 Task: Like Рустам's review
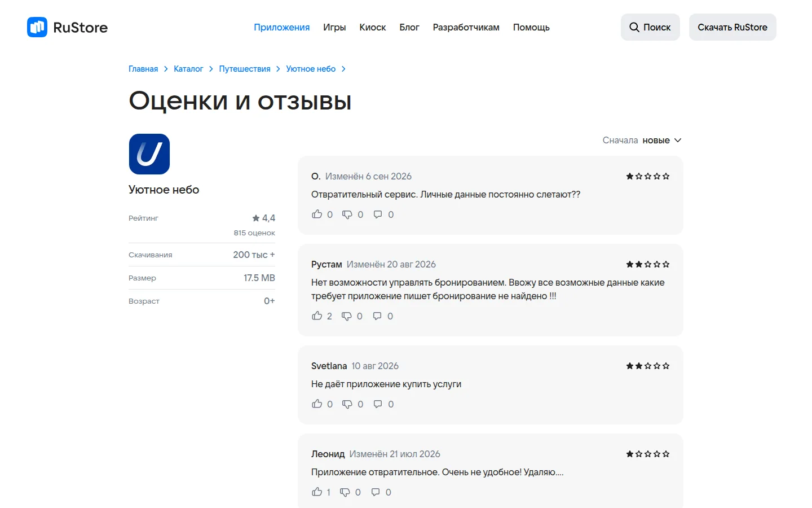coord(322,316)
